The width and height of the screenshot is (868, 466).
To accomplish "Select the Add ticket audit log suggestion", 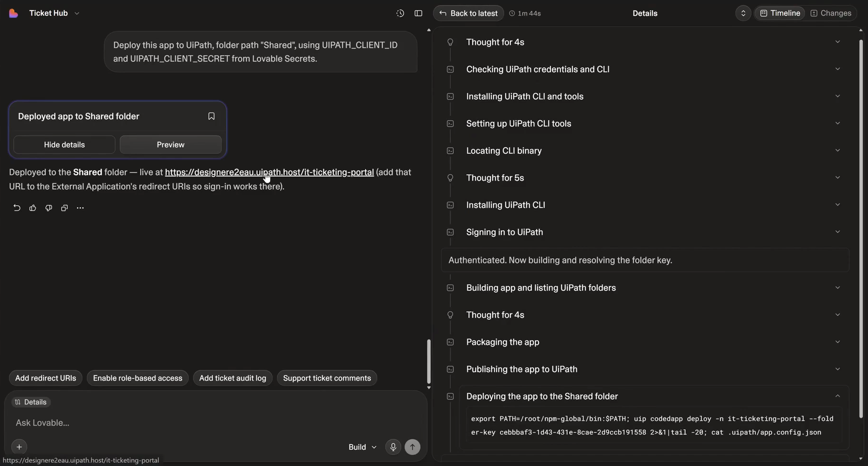I will pos(233,378).
